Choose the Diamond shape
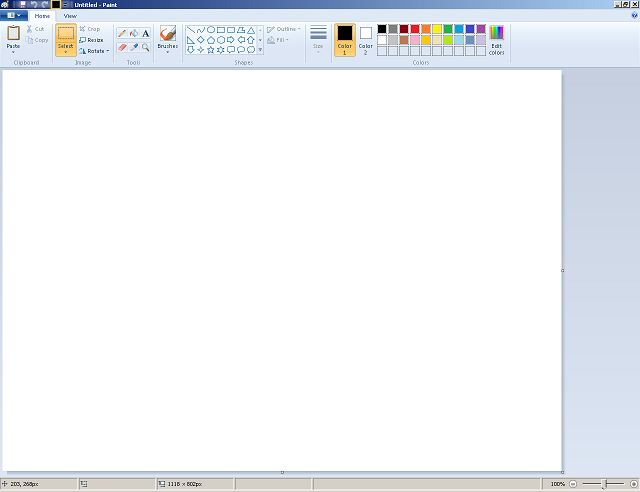Image resolution: width=640 pixels, height=492 pixels. (x=200, y=40)
